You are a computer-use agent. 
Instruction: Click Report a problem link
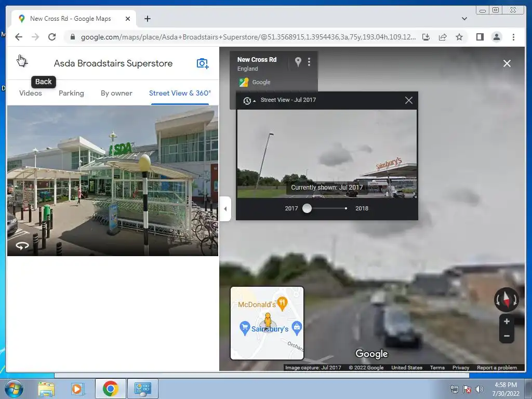coord(497,367)
